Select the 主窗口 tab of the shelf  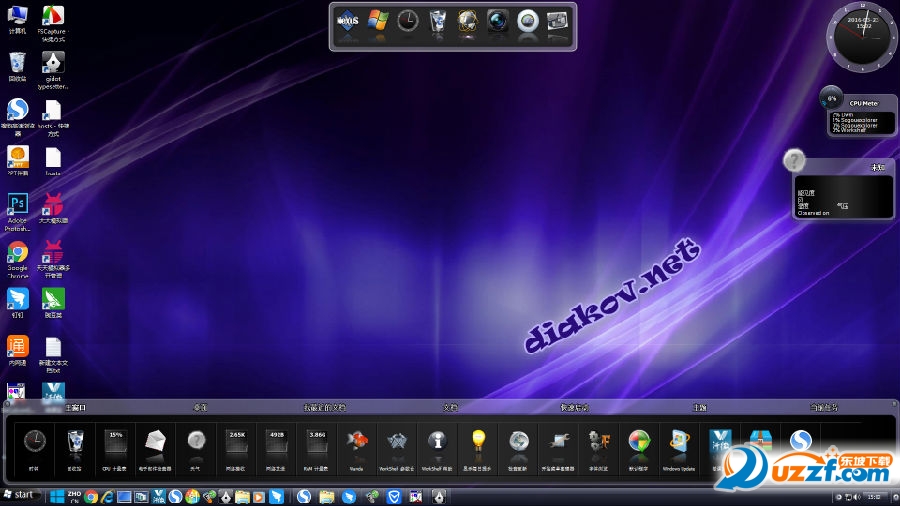pyautogui.click(x=75, y=408)
